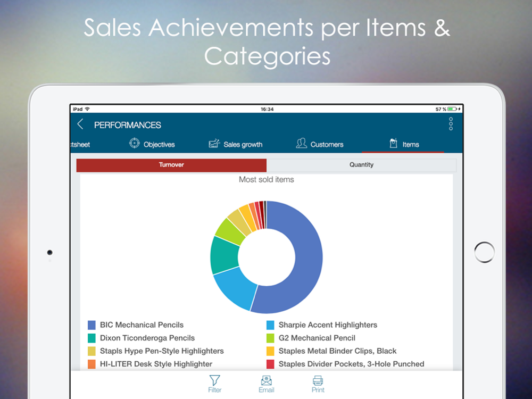The height and width of the screenshot is (399, 532).
Task: Click the PERFORMANCES title
Action: tap(128, 125)
